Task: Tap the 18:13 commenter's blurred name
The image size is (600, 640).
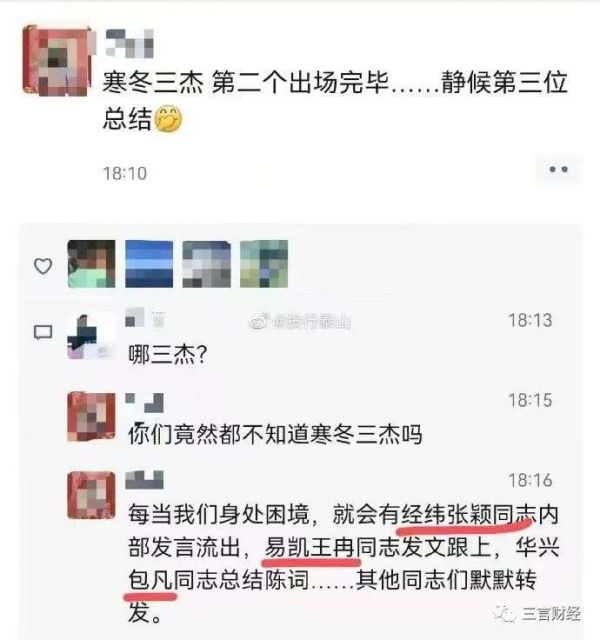Action: [145, 318]
